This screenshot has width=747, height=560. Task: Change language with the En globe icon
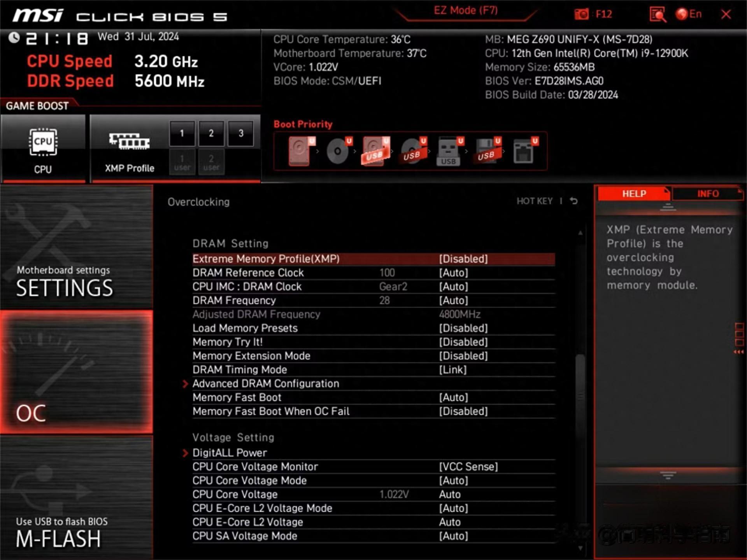[689, 14]
